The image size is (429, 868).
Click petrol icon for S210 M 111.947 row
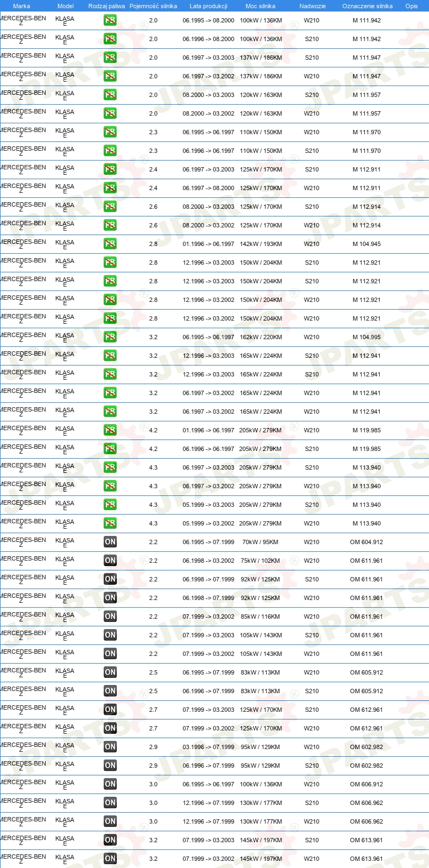110,58
